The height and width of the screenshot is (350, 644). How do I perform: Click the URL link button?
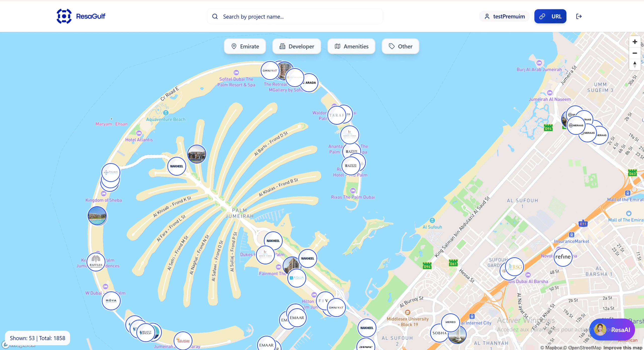point(550,16)
